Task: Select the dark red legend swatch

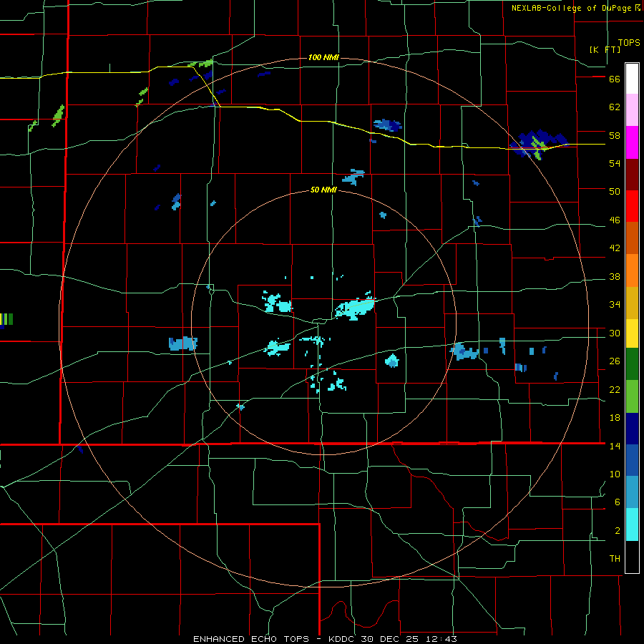Action: tap(632, 175)
